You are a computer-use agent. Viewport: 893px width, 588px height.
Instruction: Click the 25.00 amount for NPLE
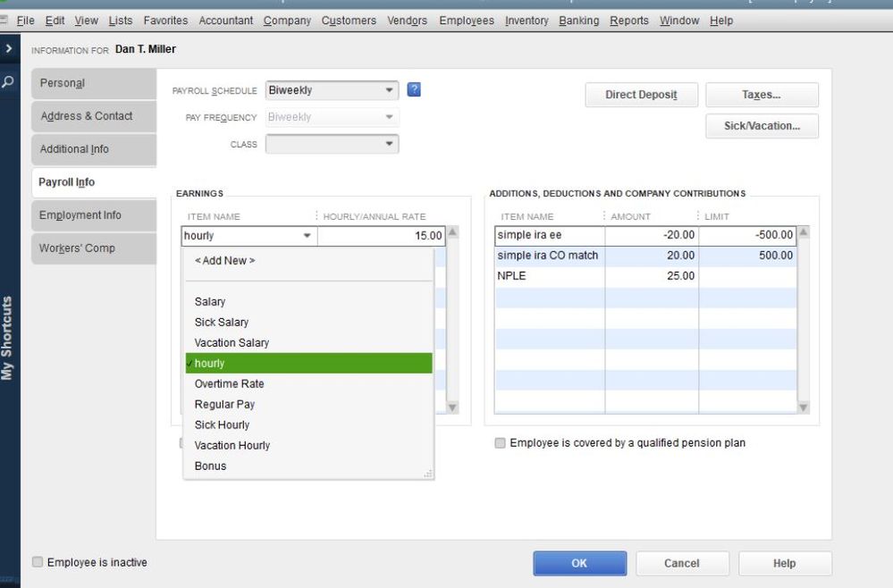click(652, 276)
